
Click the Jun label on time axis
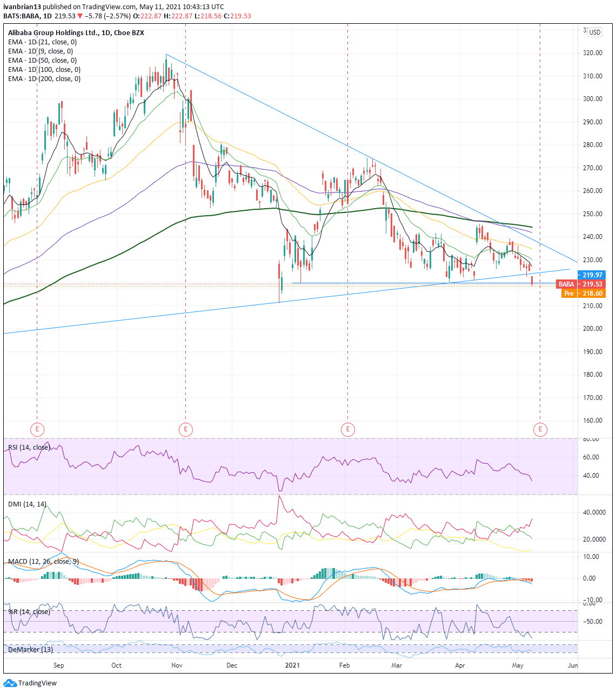click(573, 665)
